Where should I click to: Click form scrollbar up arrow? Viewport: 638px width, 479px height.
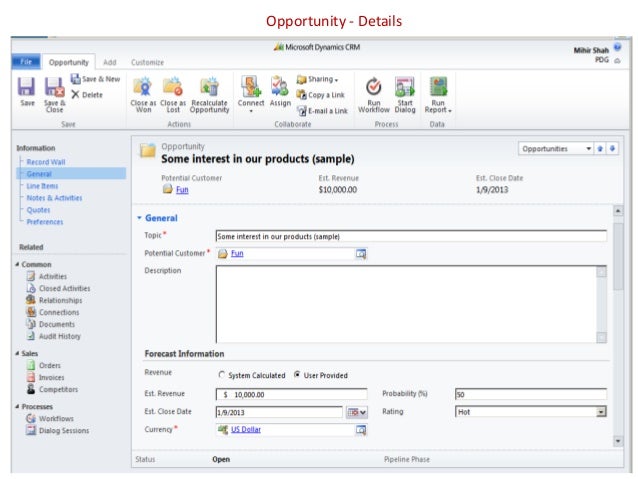pyautogui.click(x=618, y=211)
